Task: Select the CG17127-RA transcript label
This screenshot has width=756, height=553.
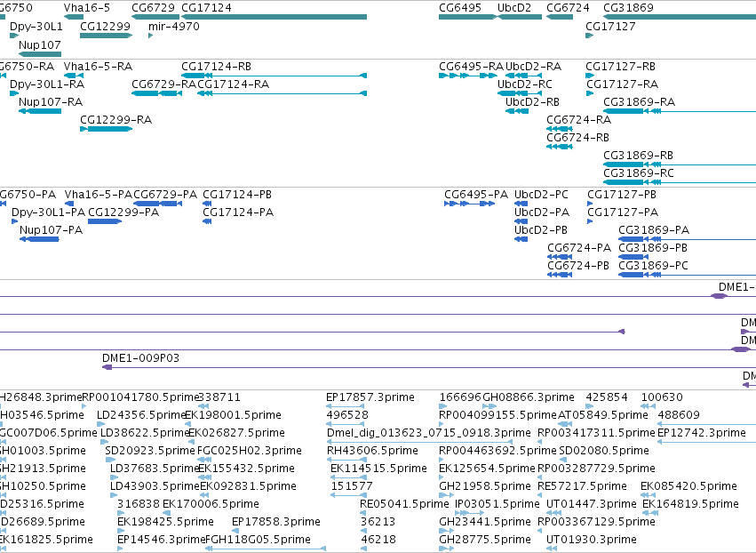Action: point(622,84)
